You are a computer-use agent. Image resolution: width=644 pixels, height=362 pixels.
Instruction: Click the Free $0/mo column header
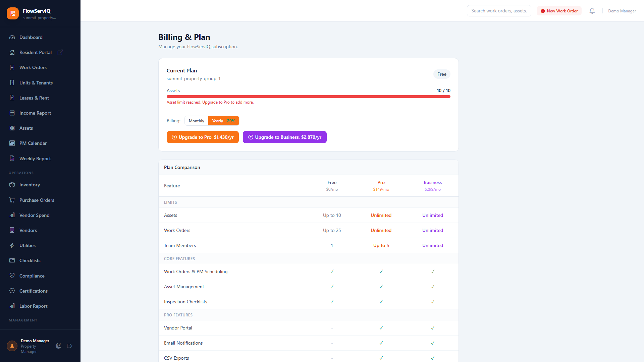click(332, 186)
